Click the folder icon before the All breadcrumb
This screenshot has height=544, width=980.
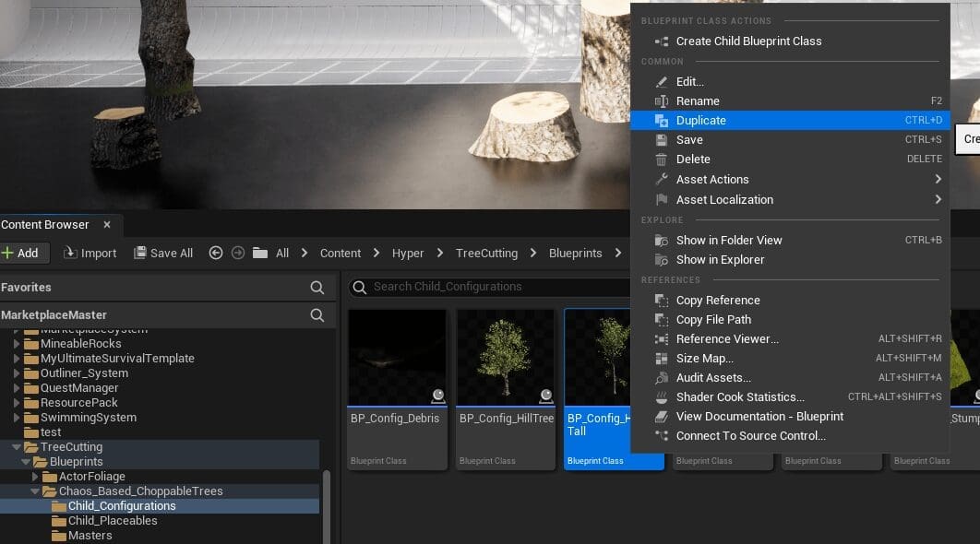[x=260, y=253]
